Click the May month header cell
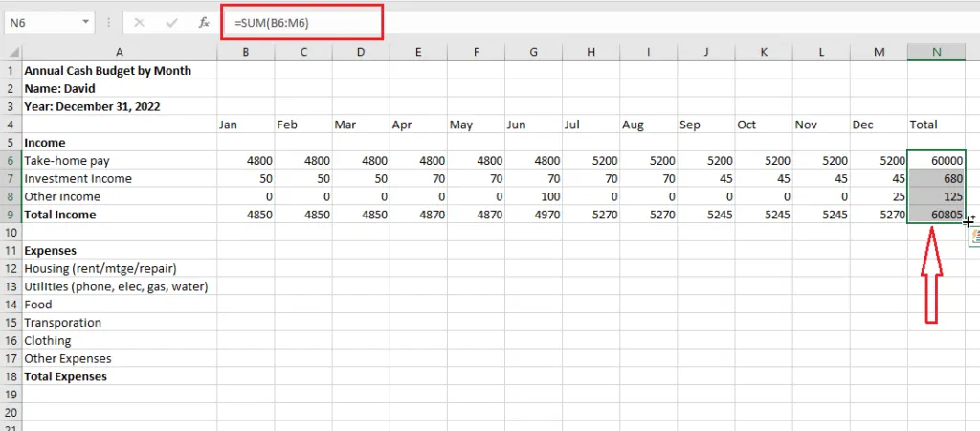This screenshot has width=980, height=431. point(476,125)
